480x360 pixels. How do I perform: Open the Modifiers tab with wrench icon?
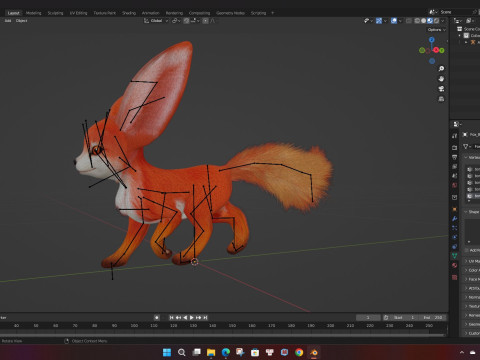tap(455, 219)
